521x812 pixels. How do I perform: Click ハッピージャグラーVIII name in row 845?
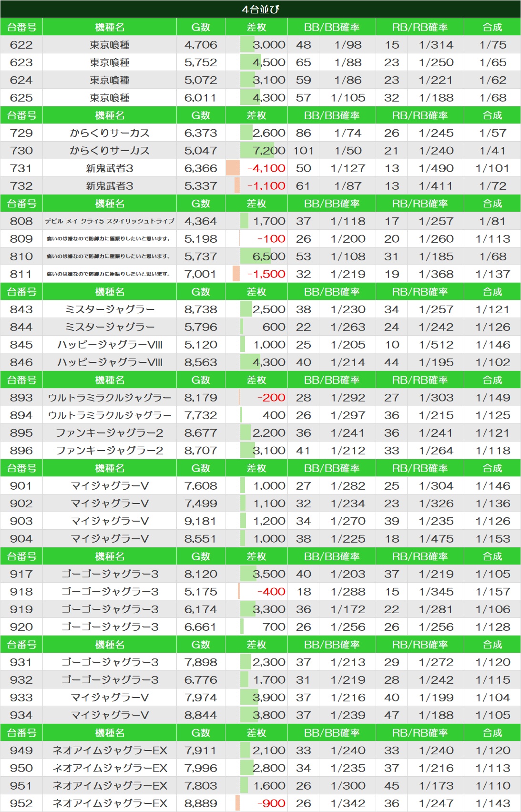110,345
